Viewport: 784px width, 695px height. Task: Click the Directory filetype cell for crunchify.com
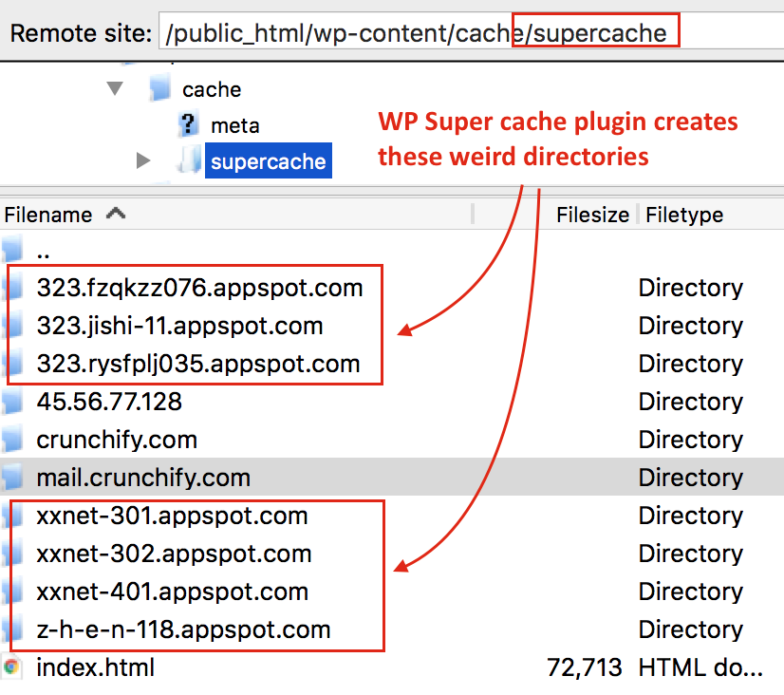(690, 440)
